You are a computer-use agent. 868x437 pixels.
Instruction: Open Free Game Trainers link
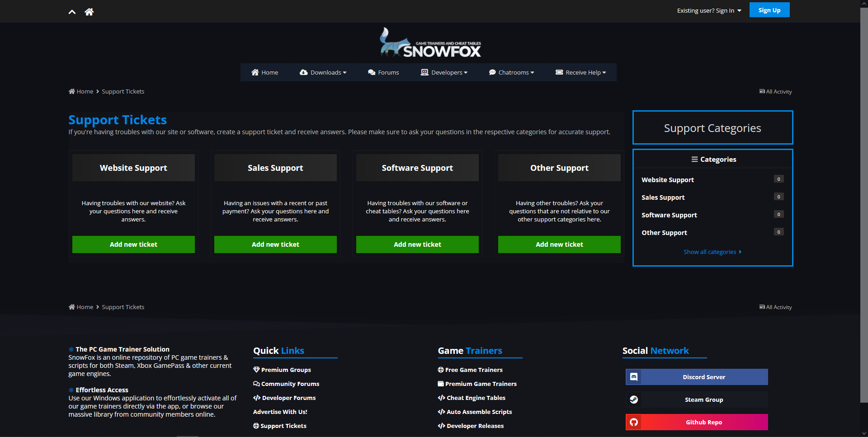pyautogui.click(x=470, y=370)
